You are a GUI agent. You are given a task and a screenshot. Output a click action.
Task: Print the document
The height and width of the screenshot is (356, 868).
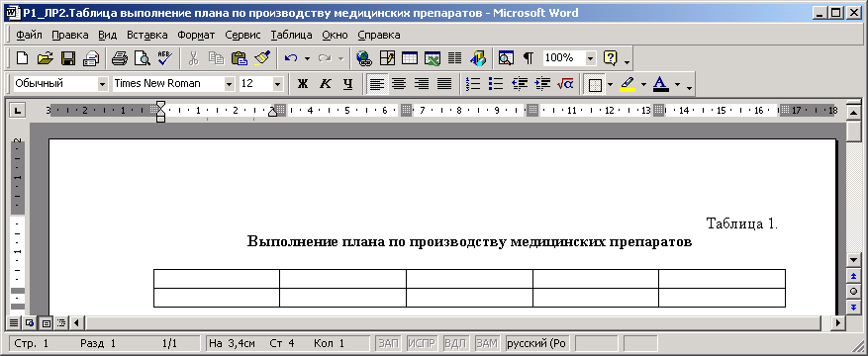tap(120, 57)
